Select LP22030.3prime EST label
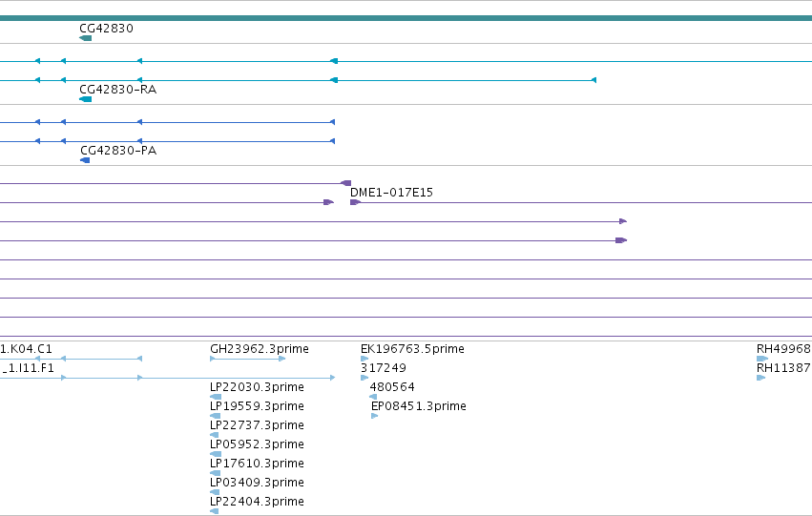Screen dimensions: 812x516 click(257, 387)
